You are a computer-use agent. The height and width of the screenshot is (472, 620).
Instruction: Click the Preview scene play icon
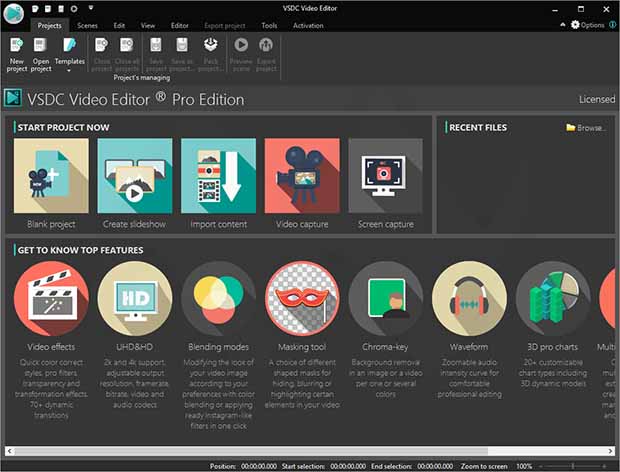tap(241, 45)
